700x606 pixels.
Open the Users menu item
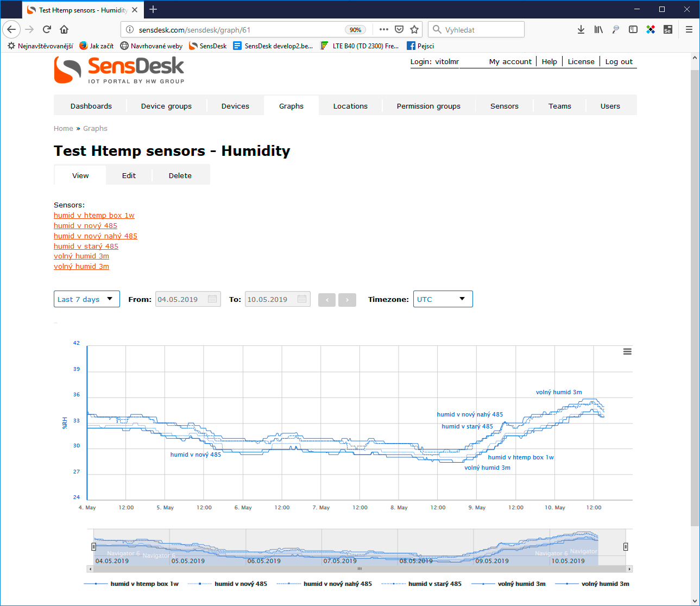pos(610,106)
